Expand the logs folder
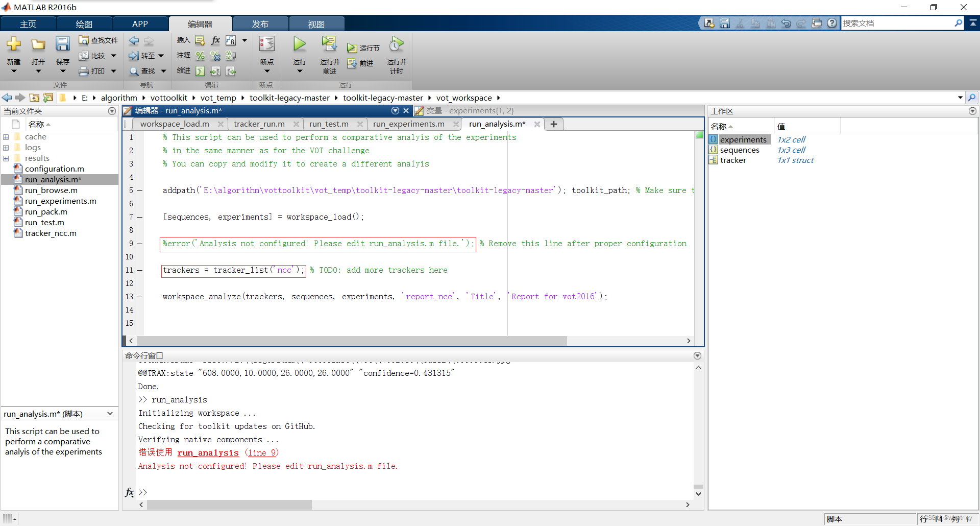This screenshot has width=980, height=526. [x=6, y=148]
